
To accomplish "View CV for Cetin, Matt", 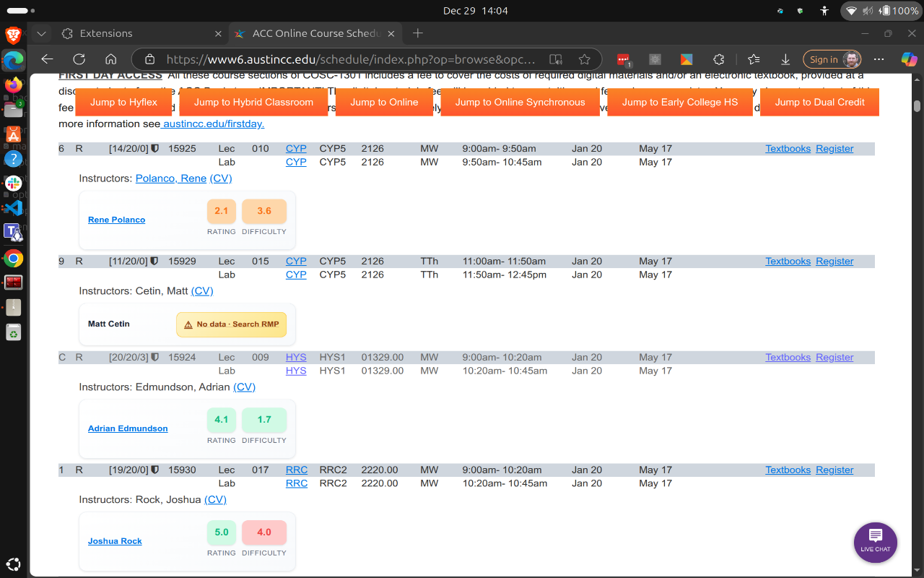I will tap(202, 291).
